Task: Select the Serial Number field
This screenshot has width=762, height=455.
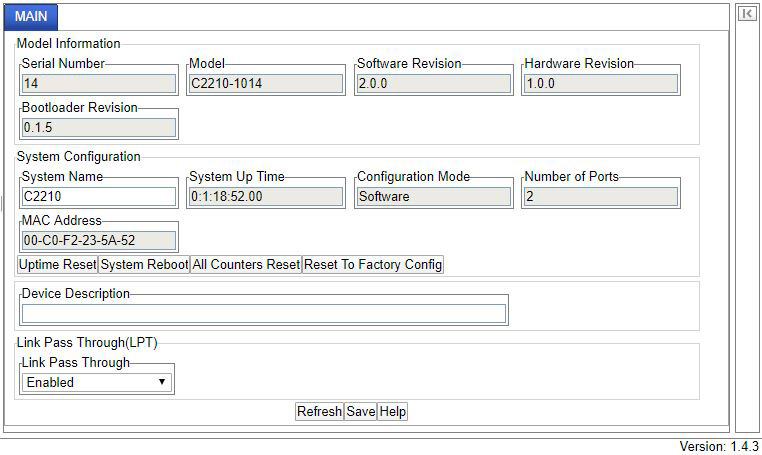Action: (99, 84)
